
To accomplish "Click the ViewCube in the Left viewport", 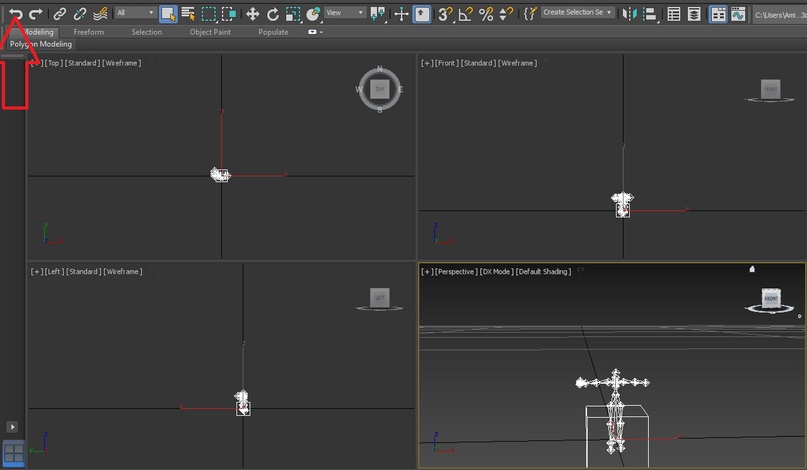I will tap(379, 297).
